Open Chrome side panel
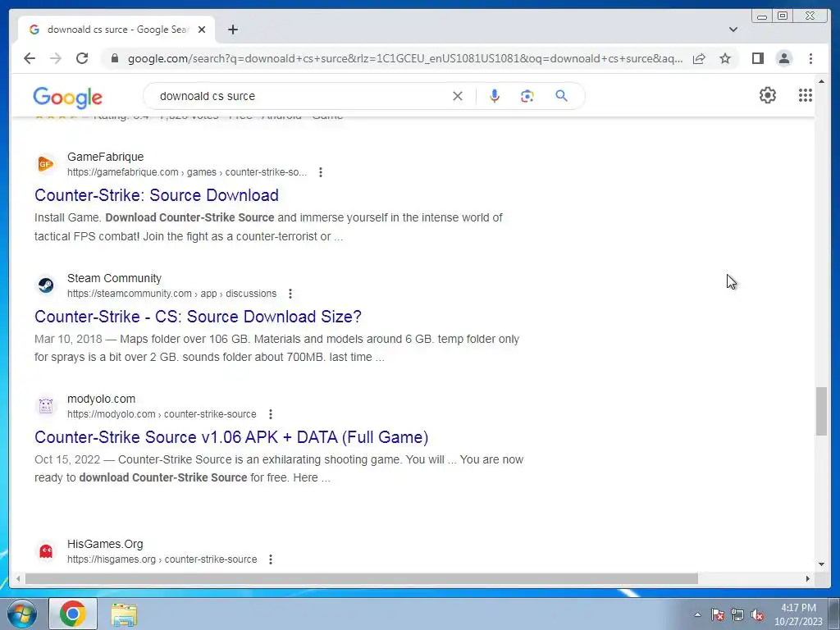 point(757,58)
